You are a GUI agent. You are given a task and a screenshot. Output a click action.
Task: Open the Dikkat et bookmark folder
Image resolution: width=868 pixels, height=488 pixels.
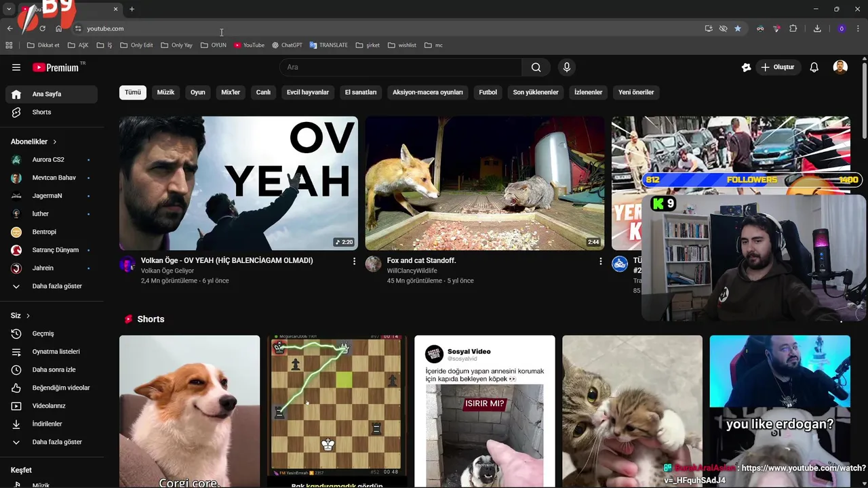[x=43, y=45]
